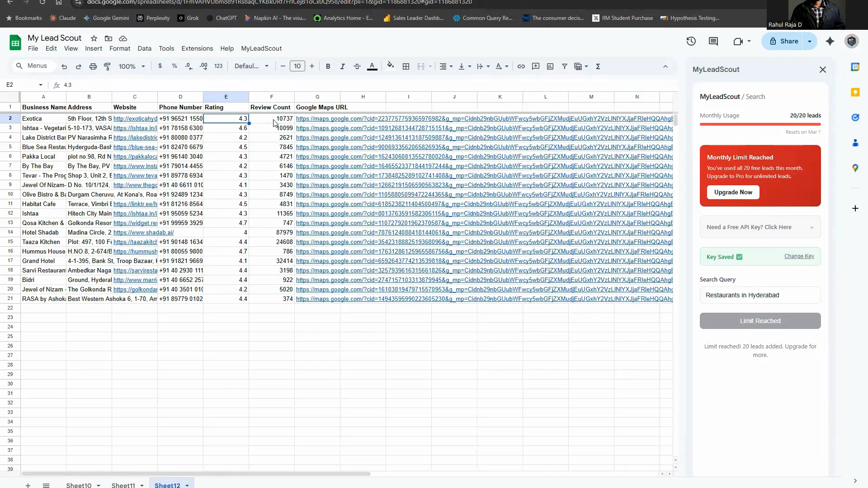This screenshot has height=488, width=868.
Task: Open horizontal align dropdown
Action: (446, 66)
